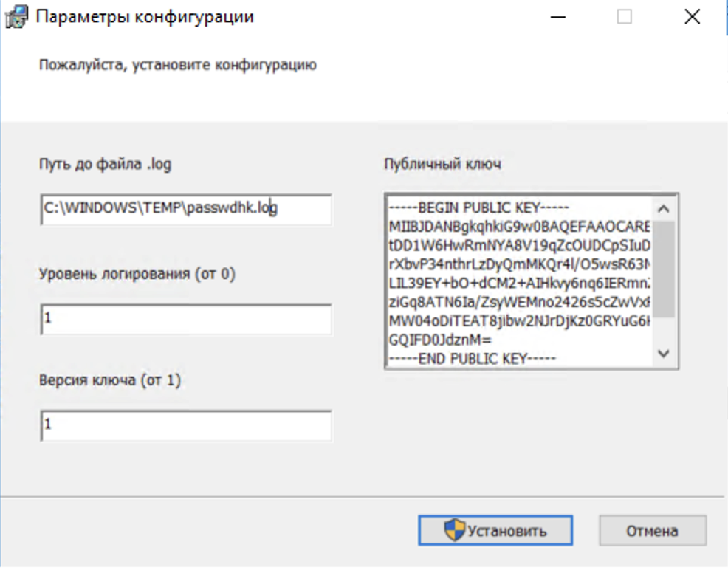This screenshot has width=728, height=570.
Task: Click the greyed-out maximize window button
Action: coord(624,17)
